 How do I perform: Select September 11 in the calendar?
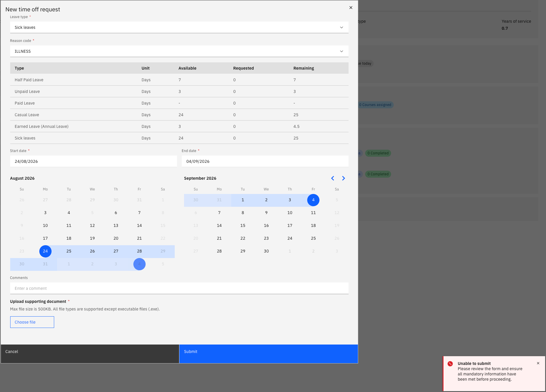click(313, 213)
